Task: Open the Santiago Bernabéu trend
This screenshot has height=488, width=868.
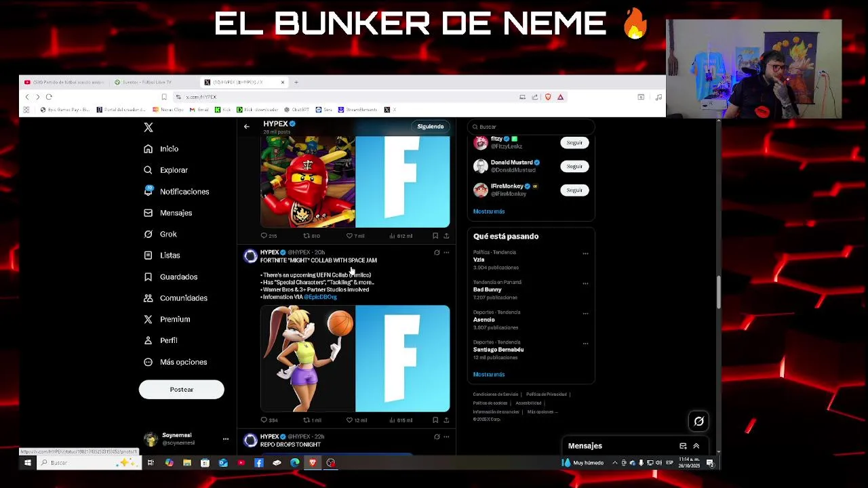Action: point(498,350)
